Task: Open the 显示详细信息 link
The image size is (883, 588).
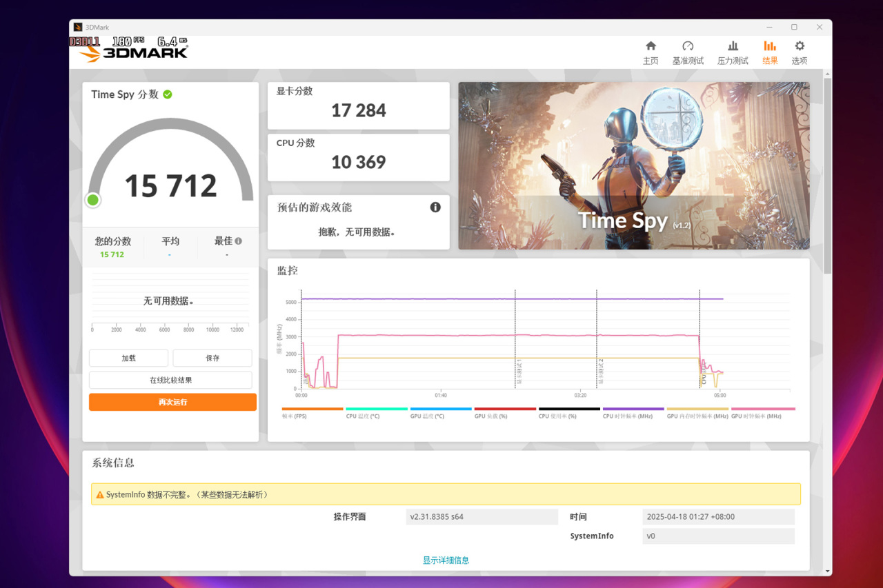Action: pos(446,560)
